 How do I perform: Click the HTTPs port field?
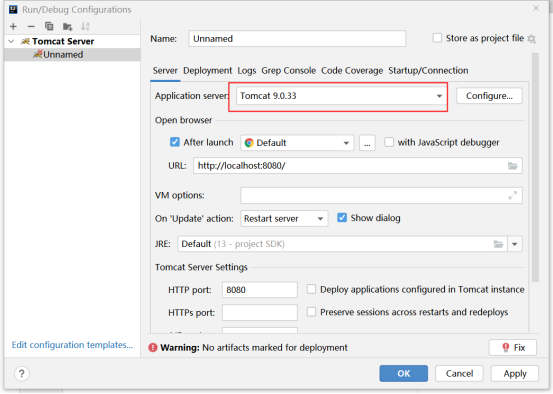click(x=260, y=313)
